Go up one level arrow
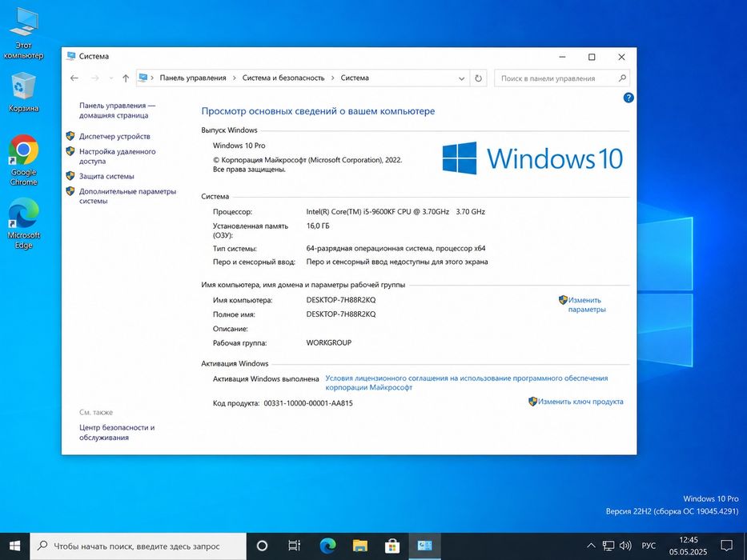 point(125,78)
